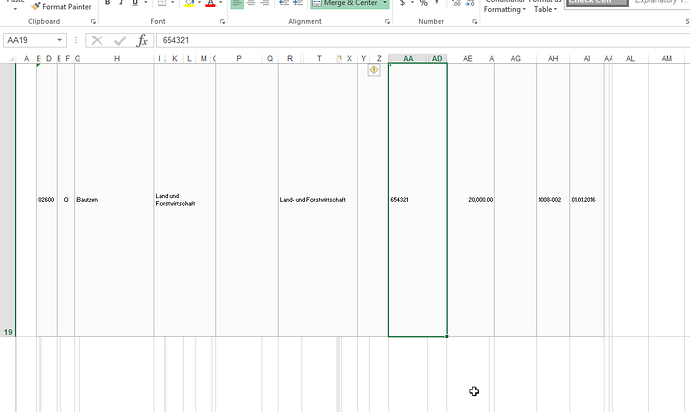Apply percent style
690x412 pixels.
[x=423, y=3]
